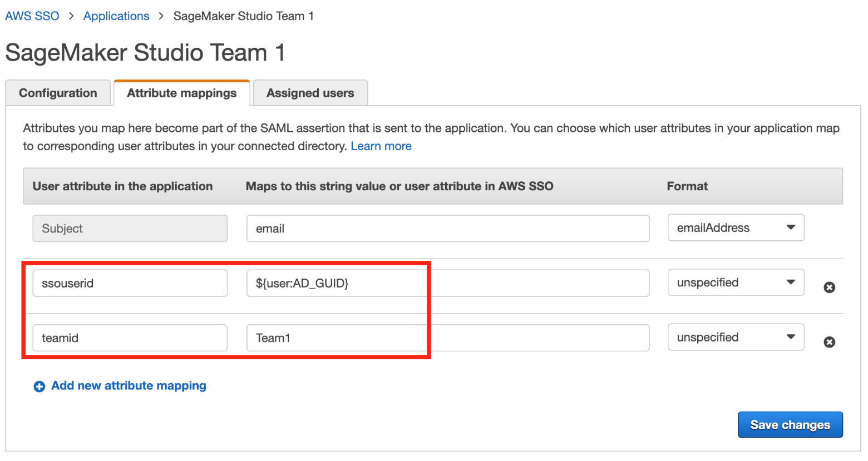Select the Attribute mappings tab
Screen dimensions: 868x461
click(181, 93)
